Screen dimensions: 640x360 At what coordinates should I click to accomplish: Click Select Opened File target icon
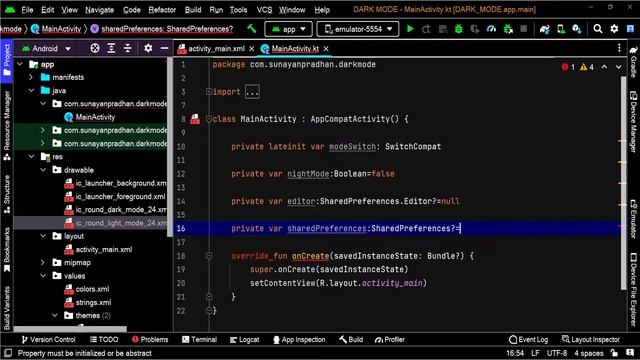(95, 49)
